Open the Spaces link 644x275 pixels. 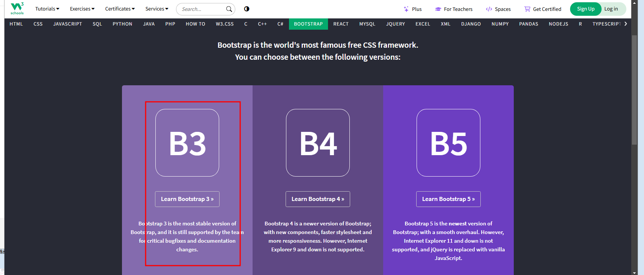point(498,9)
